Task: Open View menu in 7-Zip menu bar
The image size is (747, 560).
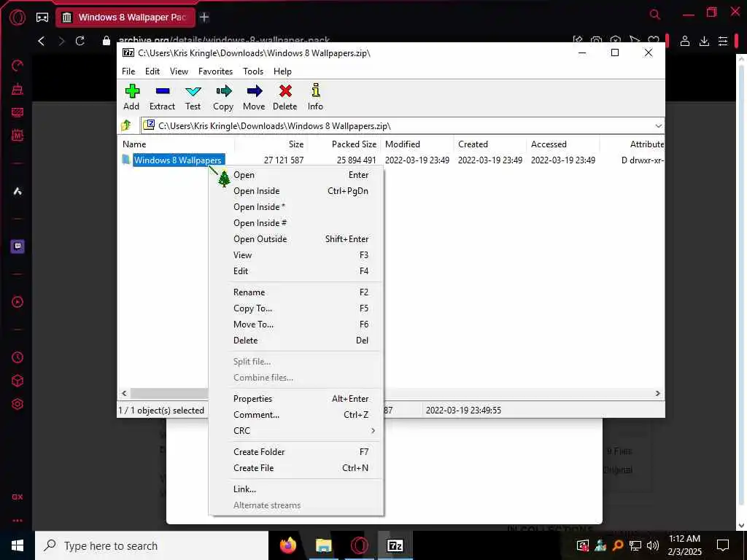Action: pyautogui.click(x=179, y=71)
